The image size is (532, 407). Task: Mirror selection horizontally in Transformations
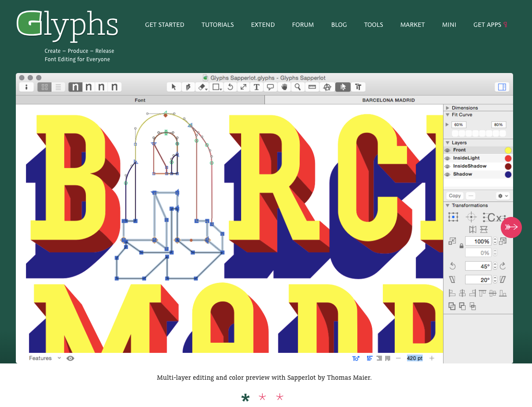tap(473, 229)
